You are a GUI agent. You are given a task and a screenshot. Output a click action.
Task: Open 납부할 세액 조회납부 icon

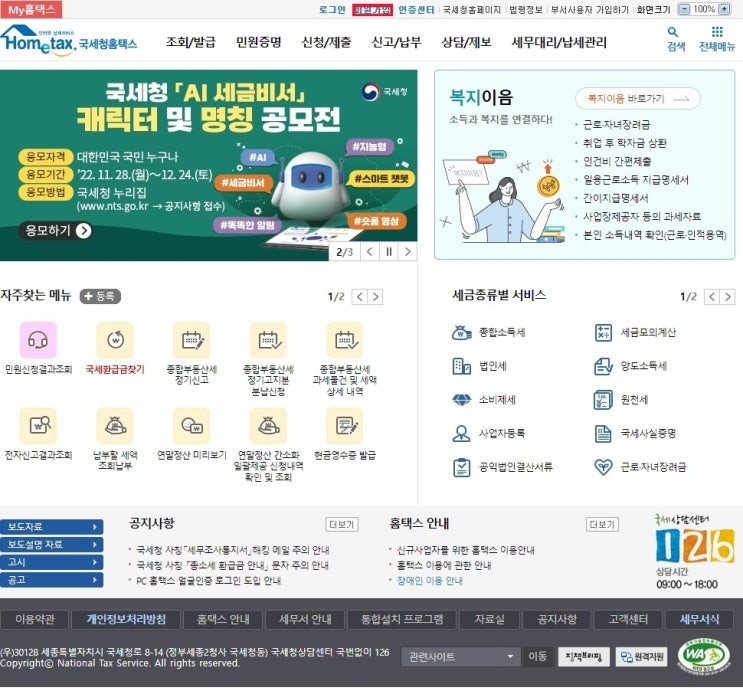tap(115, 425)
